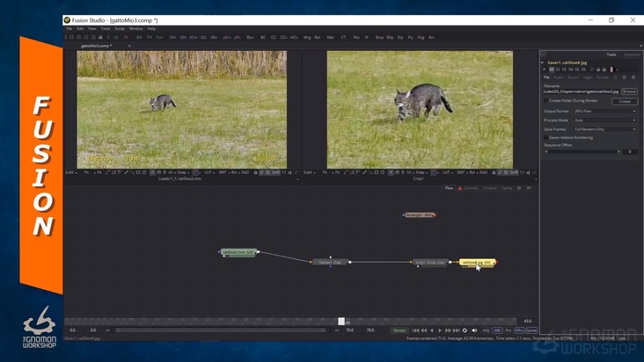Open the Audio tab of Saver1

(559, 77)
